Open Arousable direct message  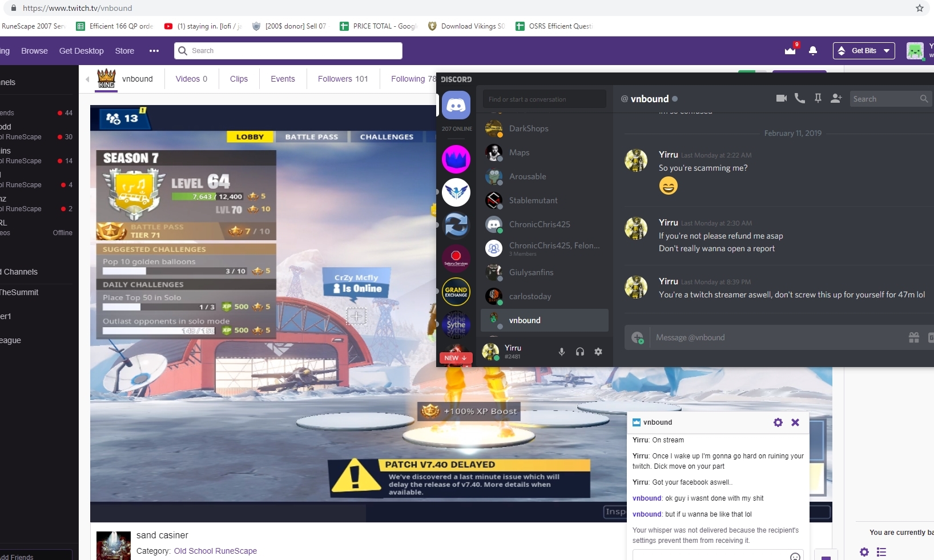(545, 176)
